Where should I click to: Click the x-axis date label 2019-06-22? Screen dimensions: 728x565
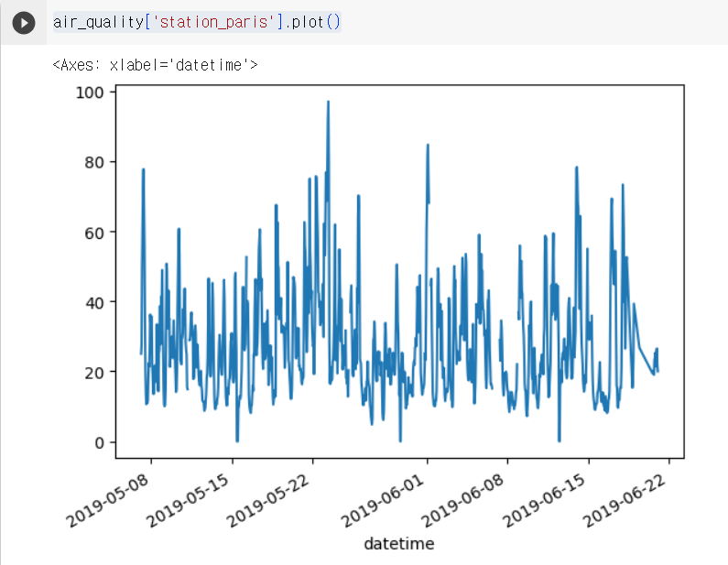point(625,501)
